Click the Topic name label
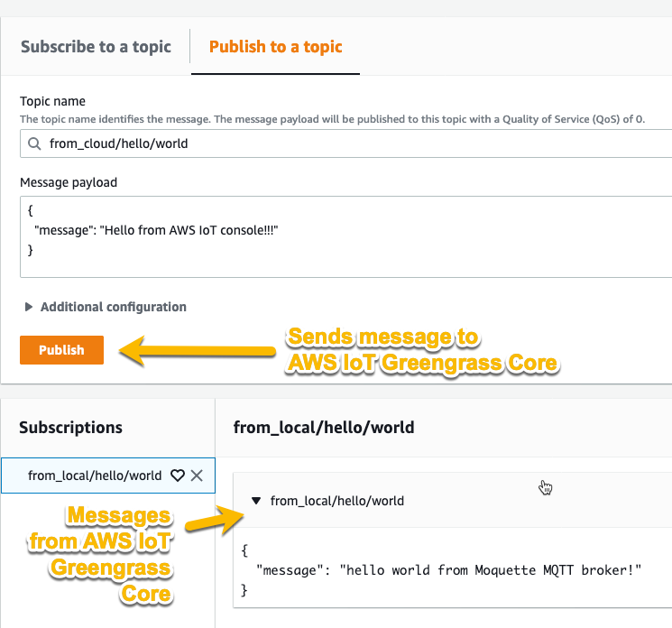 pos(52,101)
